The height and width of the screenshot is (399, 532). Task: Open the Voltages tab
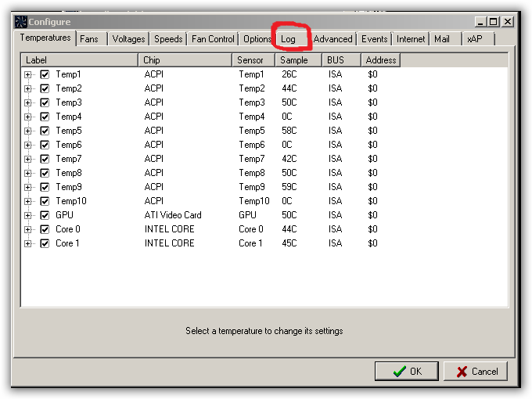[x=128, y=39]
